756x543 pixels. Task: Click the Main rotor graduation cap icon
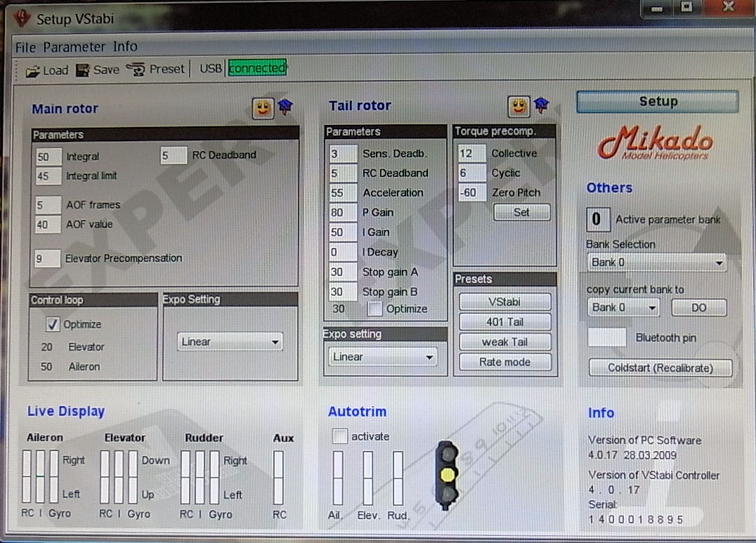(x=285, y=107)
